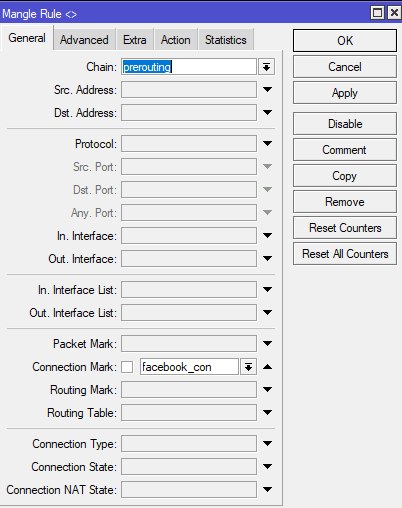Expand the In. Interface List field
The height and width of the screenshot is (508, 402).
click(267, 289)
